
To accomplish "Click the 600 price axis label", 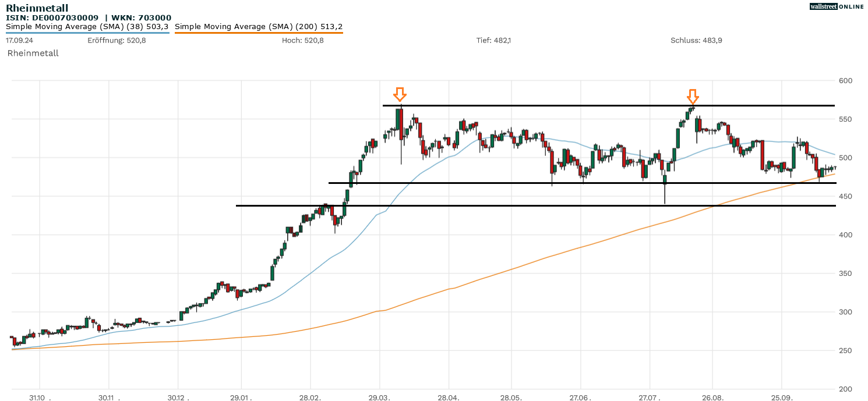I will (845, 80).
